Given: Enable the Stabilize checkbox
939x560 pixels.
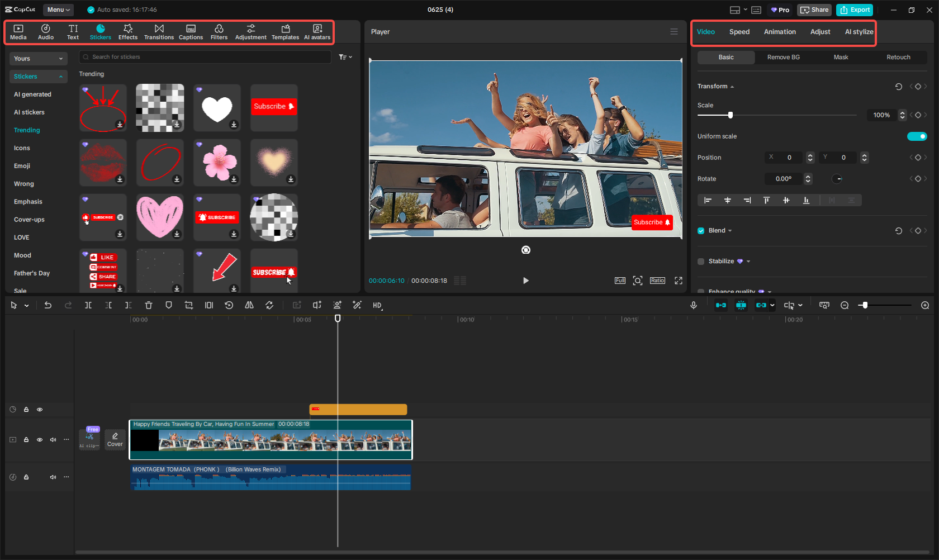Looking at the screenshot, I should (x=700, y=261).
